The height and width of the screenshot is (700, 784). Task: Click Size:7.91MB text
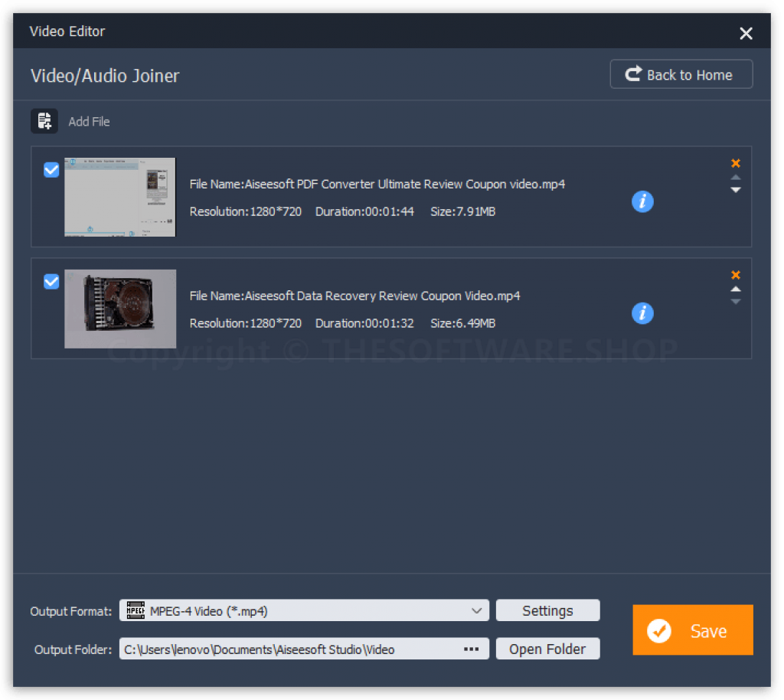pos(463,211)
